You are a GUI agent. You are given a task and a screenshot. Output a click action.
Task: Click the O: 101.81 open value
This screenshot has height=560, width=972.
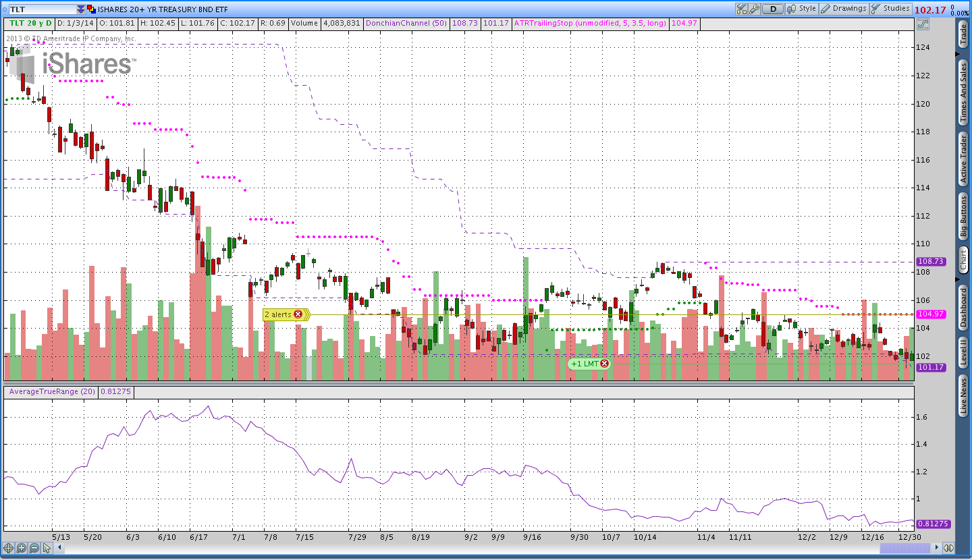point(117,23)
